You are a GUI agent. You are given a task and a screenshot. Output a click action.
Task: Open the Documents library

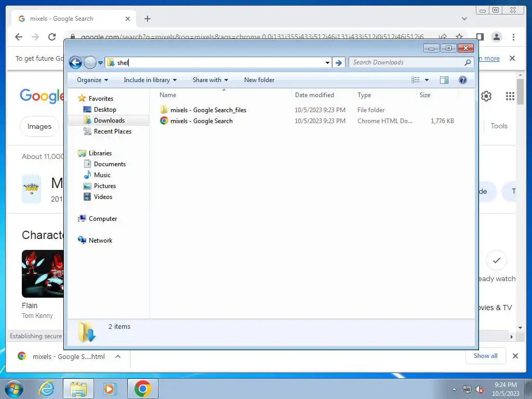110,164
